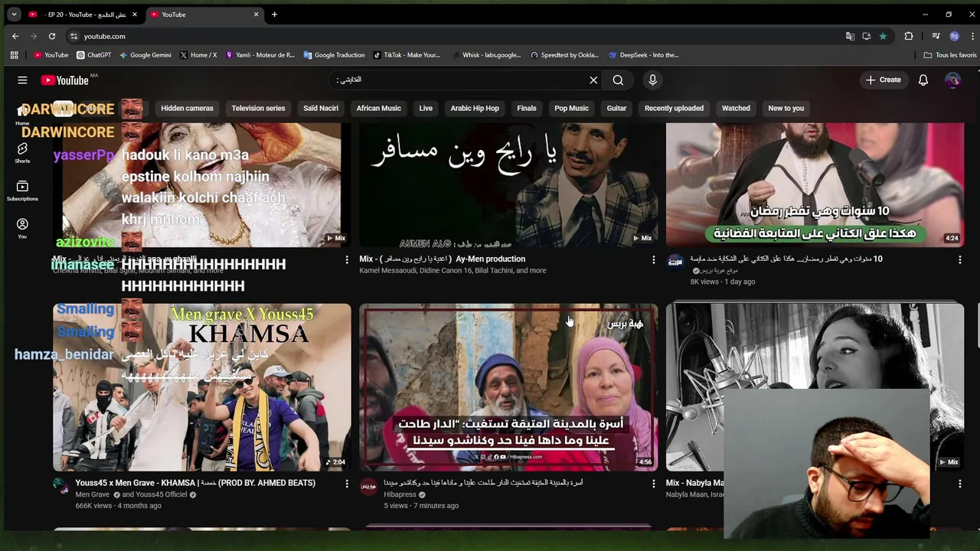Open the 4:24 bearded preacher video thumbnail

pyautogui.click(x=815, y=184)
